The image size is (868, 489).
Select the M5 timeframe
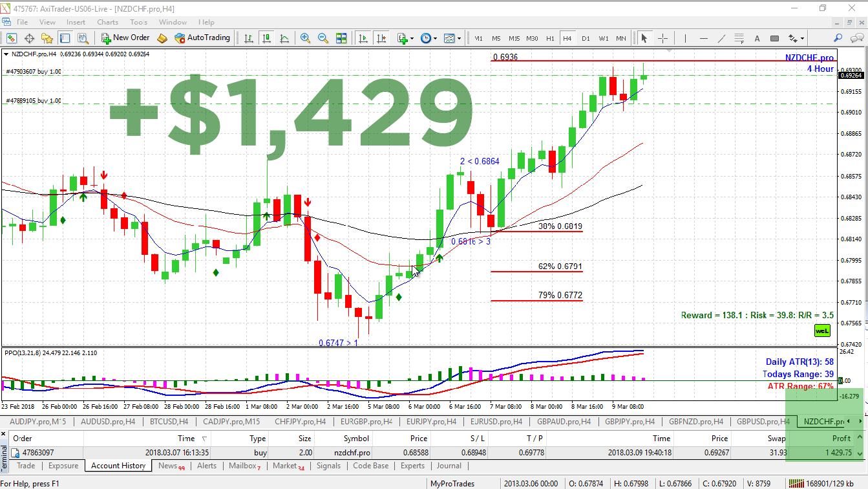pyautogui.click(x=496, y=39)
